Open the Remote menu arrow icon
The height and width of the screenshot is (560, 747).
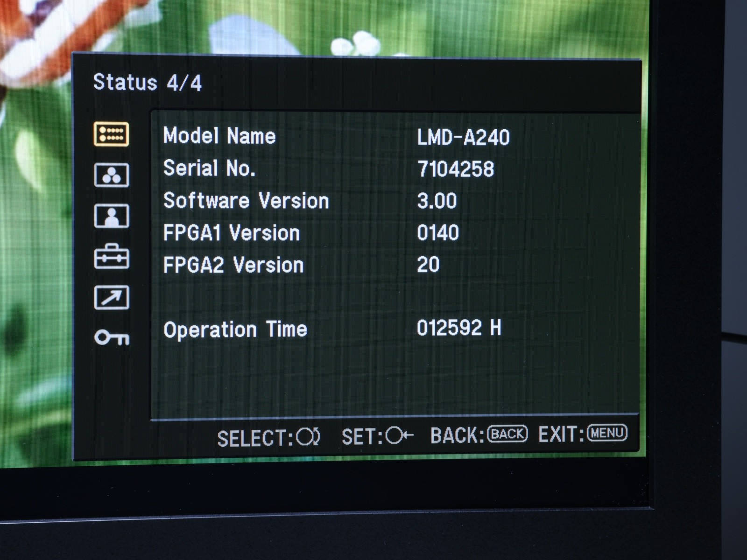112,297
